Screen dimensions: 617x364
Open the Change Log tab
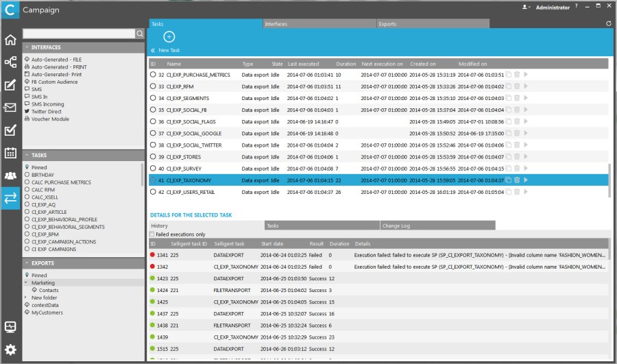(437, 226)
